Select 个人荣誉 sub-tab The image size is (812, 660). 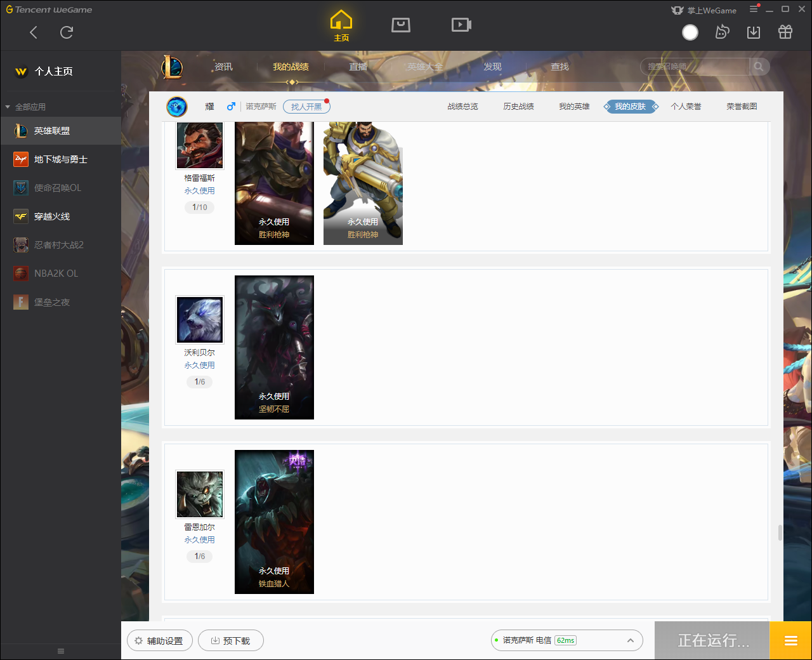click(686, 107)
